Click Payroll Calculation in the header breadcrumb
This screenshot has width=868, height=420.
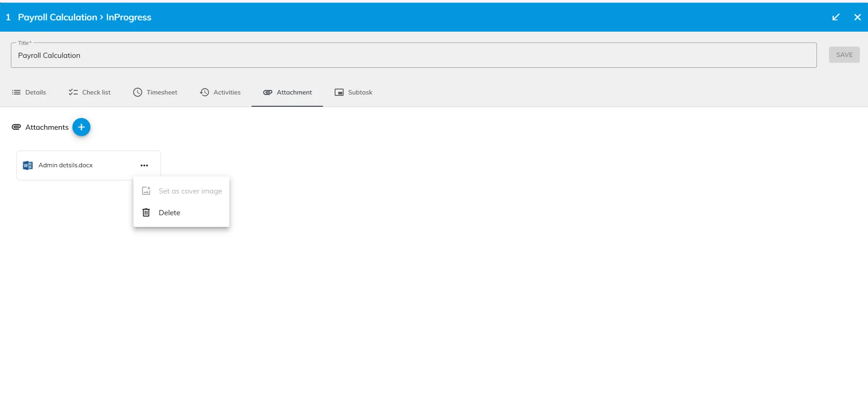point(57,17)
